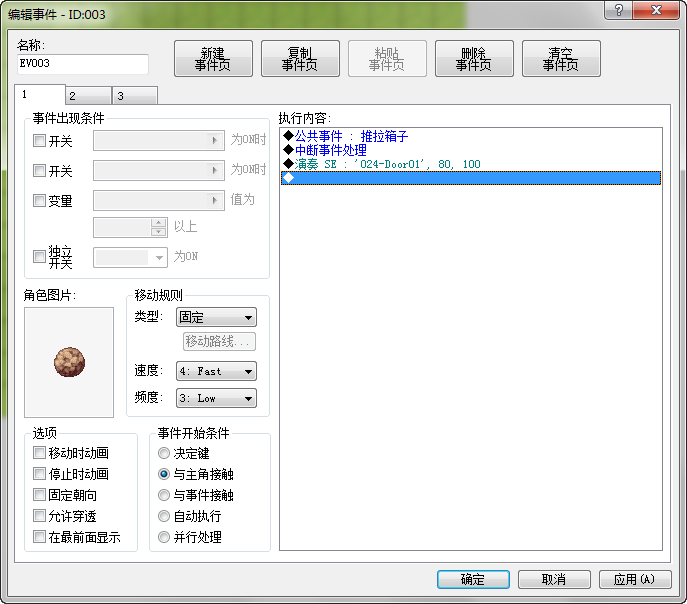
Task: Click 复制事件页 button
Action: [x=300, y=59]
